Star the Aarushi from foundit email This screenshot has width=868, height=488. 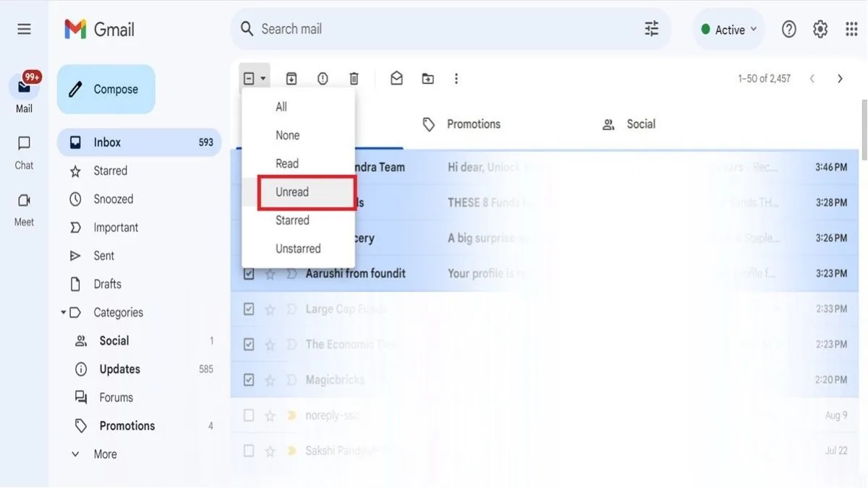(x=270, y=274)
